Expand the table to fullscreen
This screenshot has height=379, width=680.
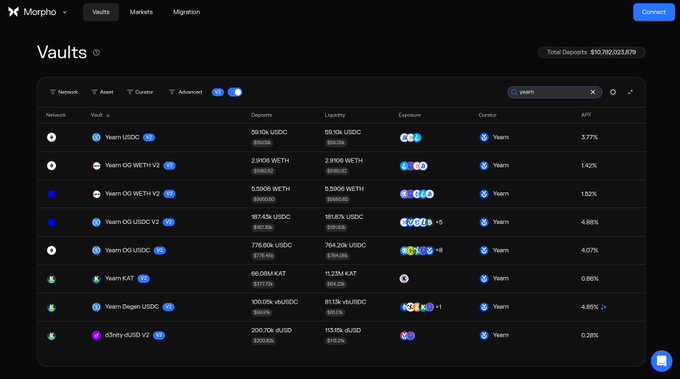click(630, 92)
